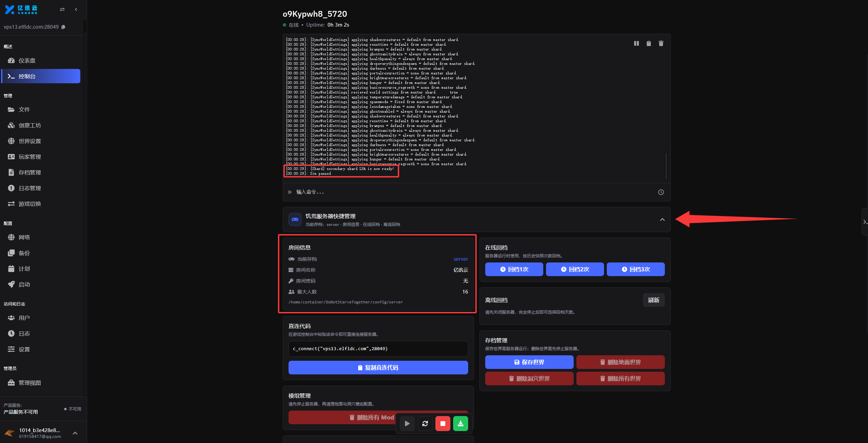This screenshot has height=443, width=868.
Task: Click 删除地面世界 button
Action: [620, 362]
